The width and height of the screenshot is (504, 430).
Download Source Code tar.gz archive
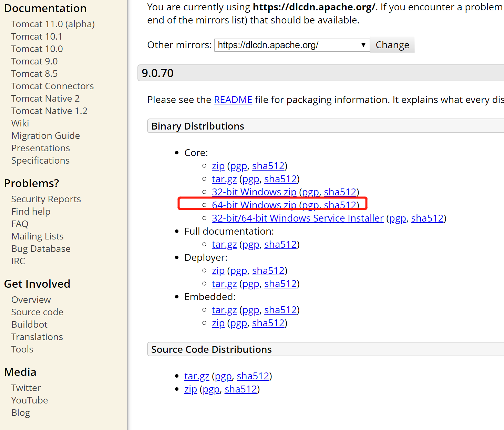point(197,376)
